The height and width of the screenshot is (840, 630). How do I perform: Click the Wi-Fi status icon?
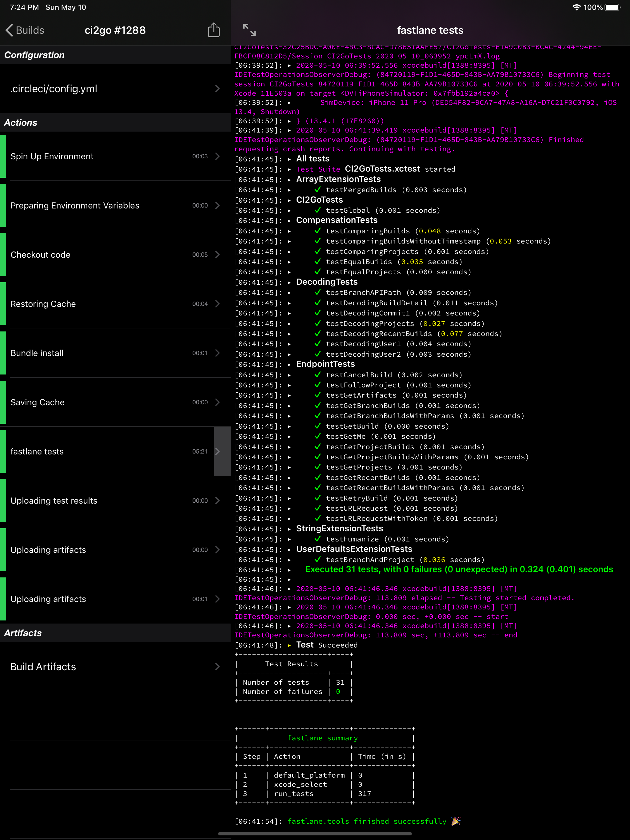click(x=576, y=7)
